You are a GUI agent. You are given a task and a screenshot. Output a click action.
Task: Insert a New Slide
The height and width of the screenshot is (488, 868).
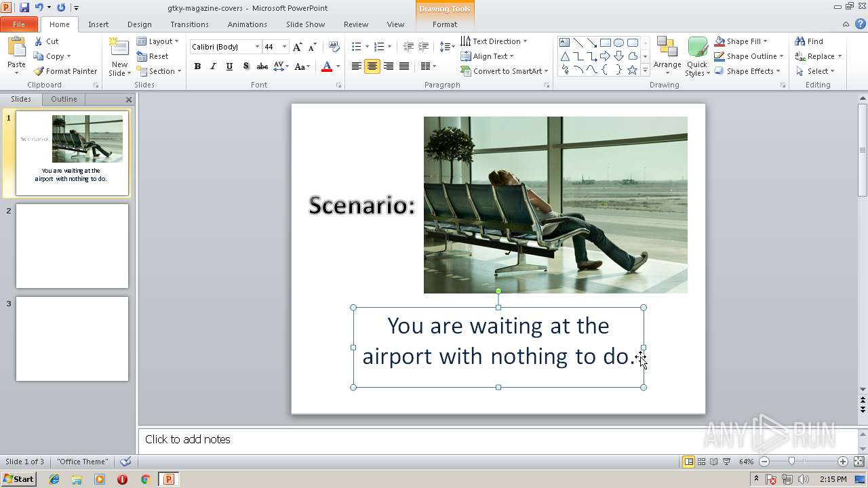119,57
